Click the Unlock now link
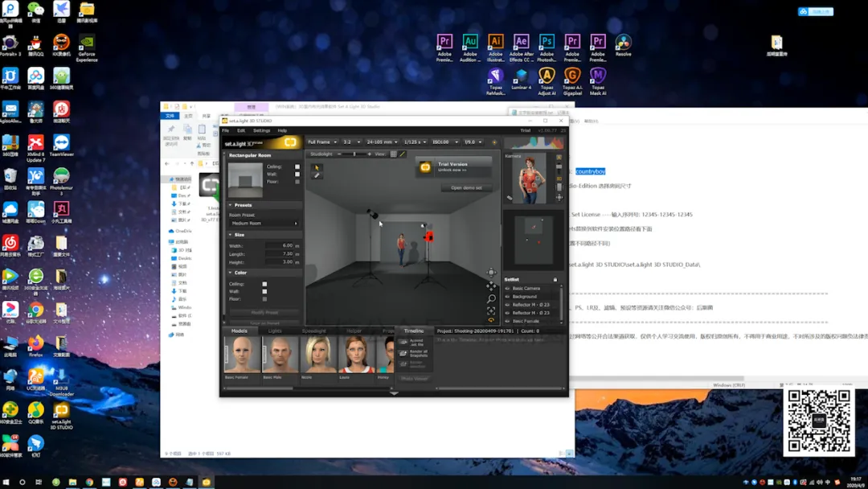 click(452, 170)
